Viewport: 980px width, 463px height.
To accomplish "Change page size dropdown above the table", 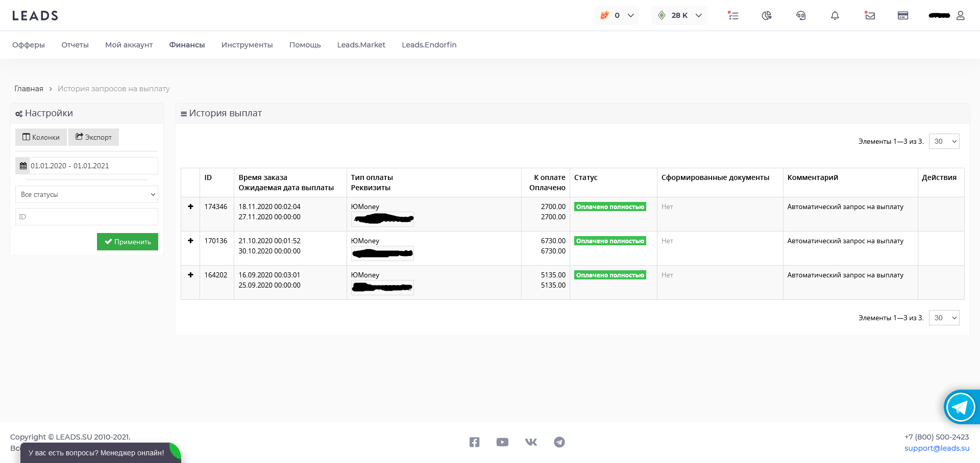I will [x=944, y=141].
